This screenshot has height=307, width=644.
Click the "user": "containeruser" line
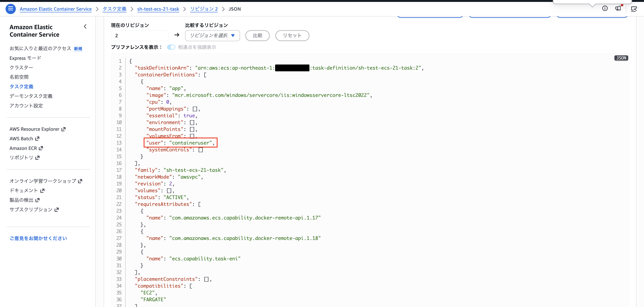[180, 143]
